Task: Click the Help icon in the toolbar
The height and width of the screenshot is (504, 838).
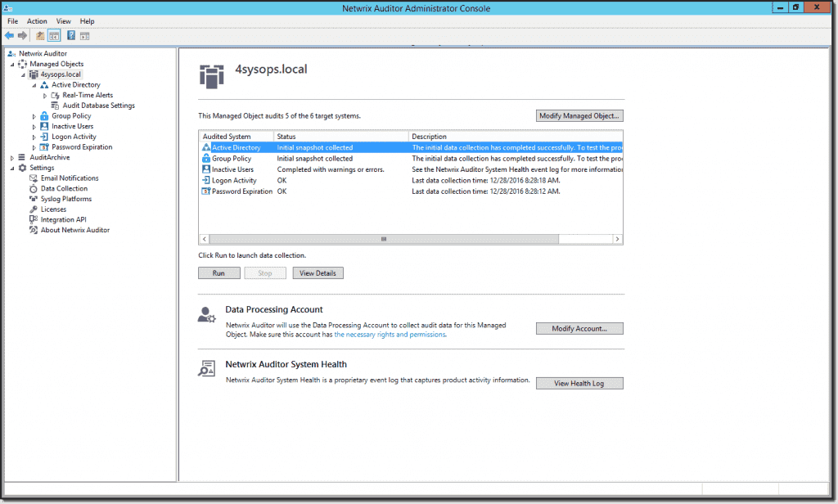Action: click(x=70, y=35)
